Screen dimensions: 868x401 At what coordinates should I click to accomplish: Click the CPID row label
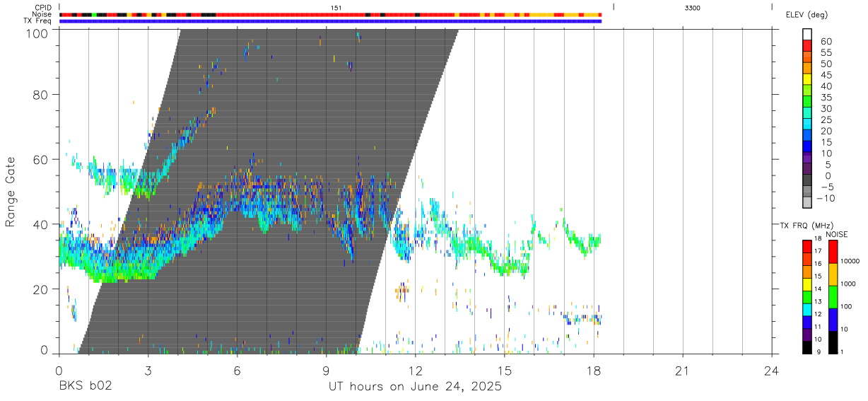(x=44, y=7)
